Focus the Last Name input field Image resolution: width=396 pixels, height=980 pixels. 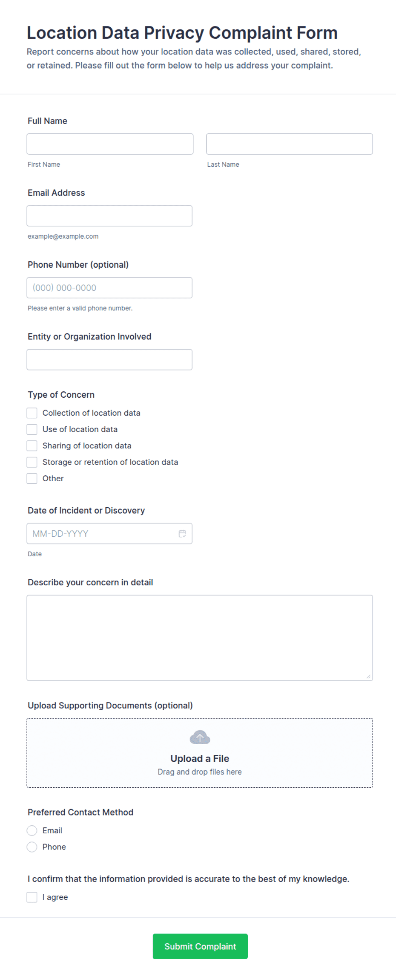tap(290, 144)
